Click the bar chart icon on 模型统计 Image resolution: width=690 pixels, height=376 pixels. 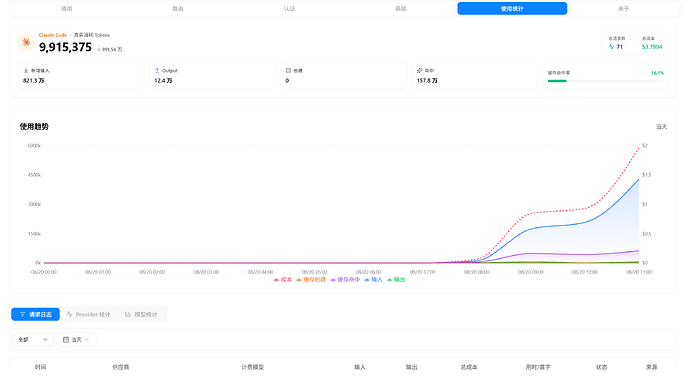pyautogui.click(x=128, y=314)
